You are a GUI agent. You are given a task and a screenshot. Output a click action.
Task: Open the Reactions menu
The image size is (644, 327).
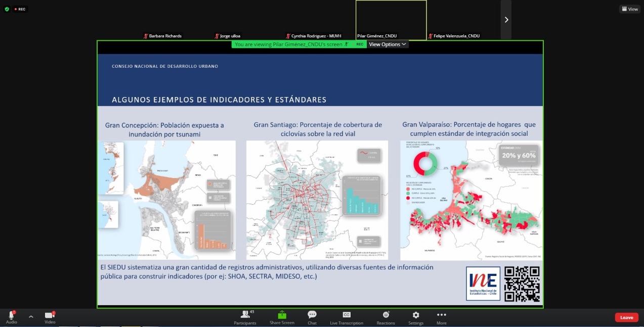[x=385, y=317]
